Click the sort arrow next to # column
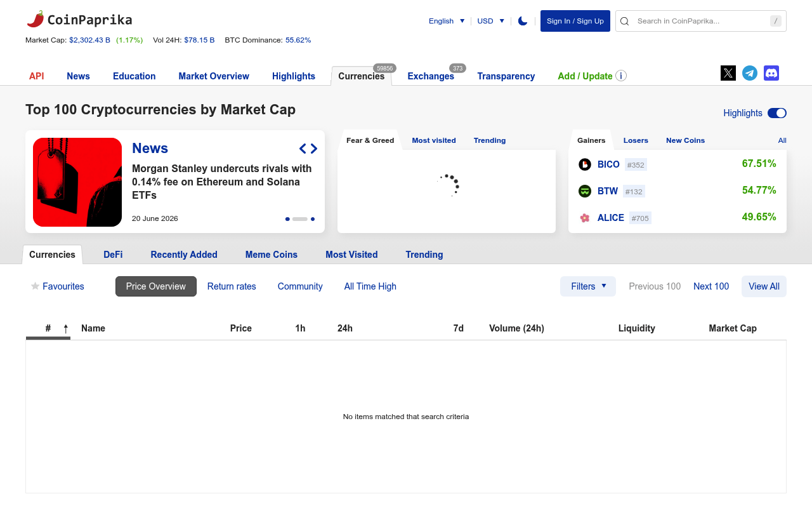812x508 pixels. click(x=65, y=328)
